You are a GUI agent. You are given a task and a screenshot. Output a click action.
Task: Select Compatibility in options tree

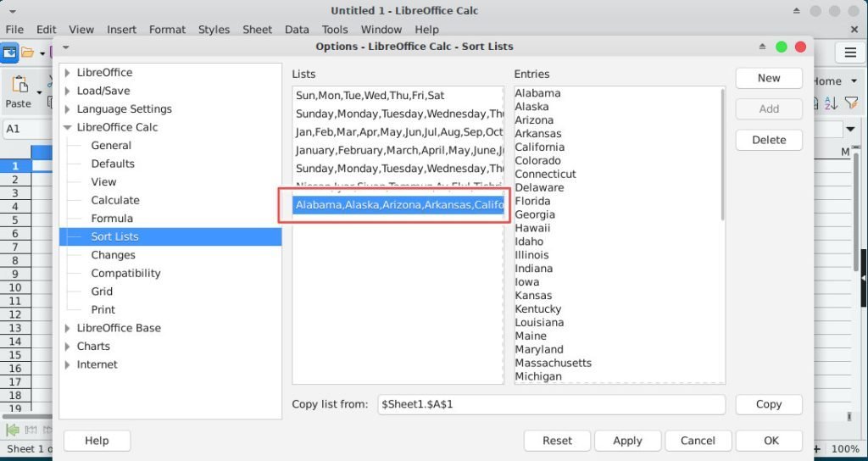125,274
